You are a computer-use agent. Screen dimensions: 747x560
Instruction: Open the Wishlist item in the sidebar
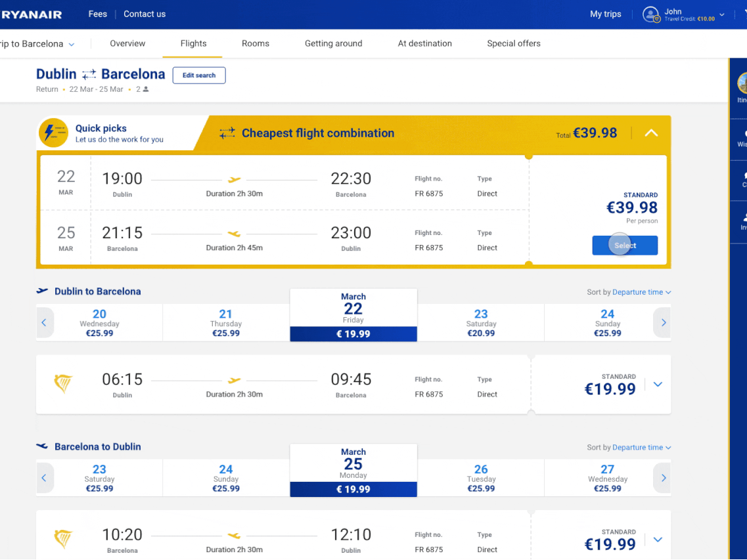tap(742, 138)
